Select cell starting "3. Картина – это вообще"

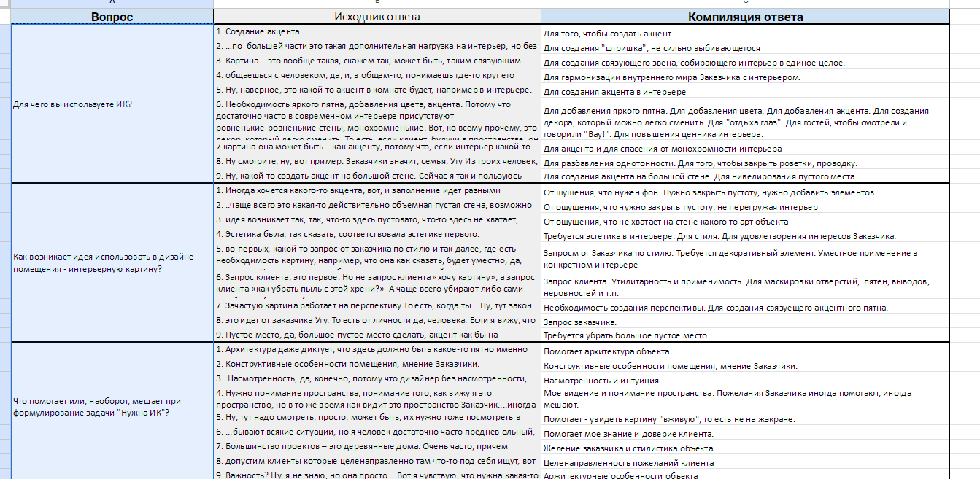coord(377,61)
